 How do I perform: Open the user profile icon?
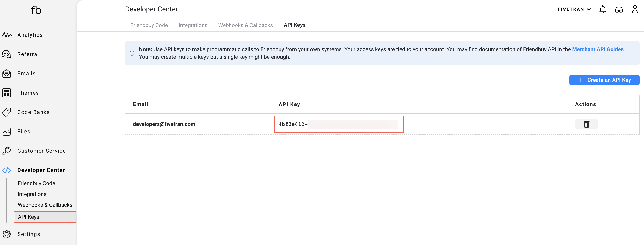click(x=635, y=9)
